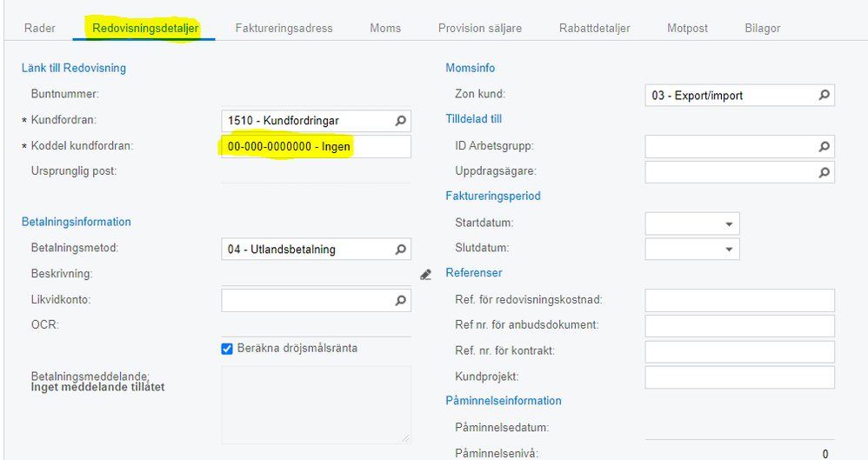Toggle Beräkna dröjsmålsränta checkbox
Image resolution: width=868 pixels, height=460 pixels.
pos(227,349)
